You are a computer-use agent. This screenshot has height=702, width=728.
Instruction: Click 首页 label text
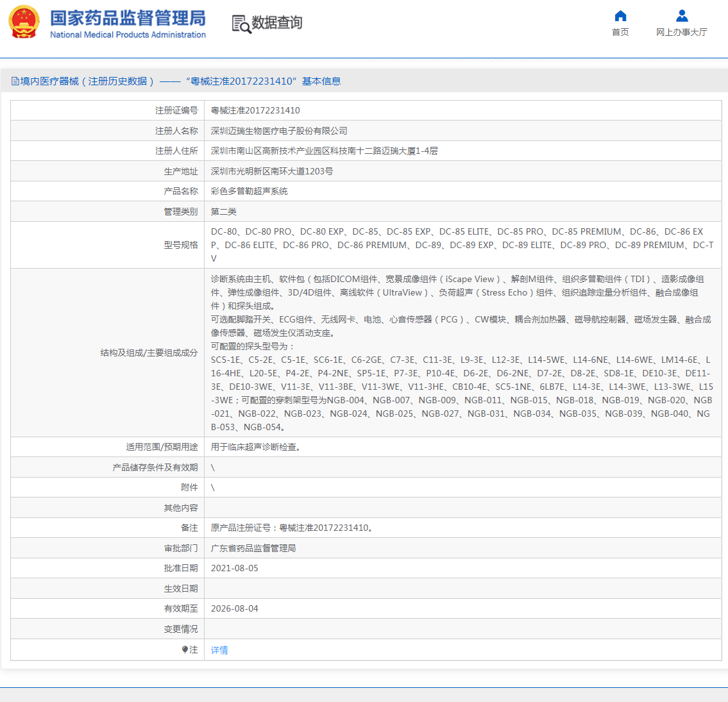[x=620, y=32]
